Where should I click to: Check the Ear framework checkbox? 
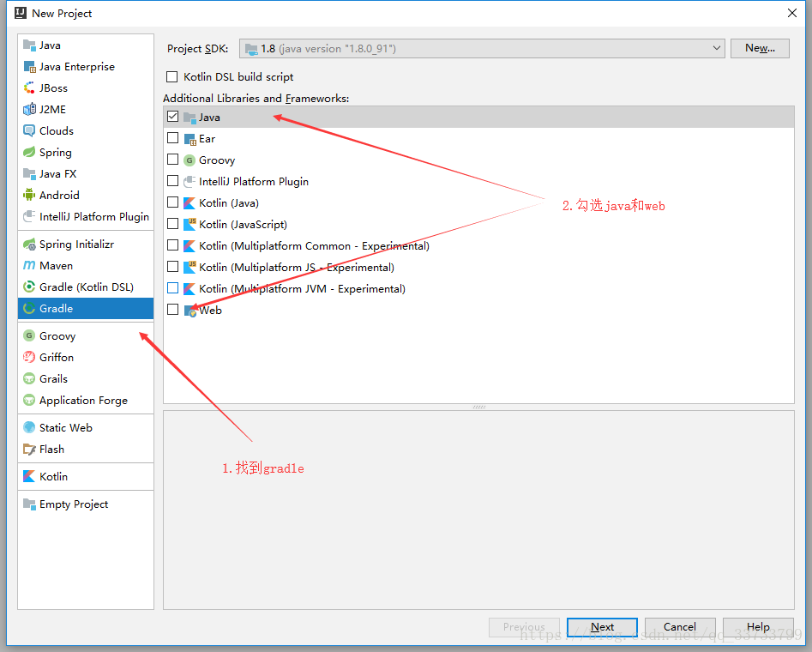click(173, 138)
